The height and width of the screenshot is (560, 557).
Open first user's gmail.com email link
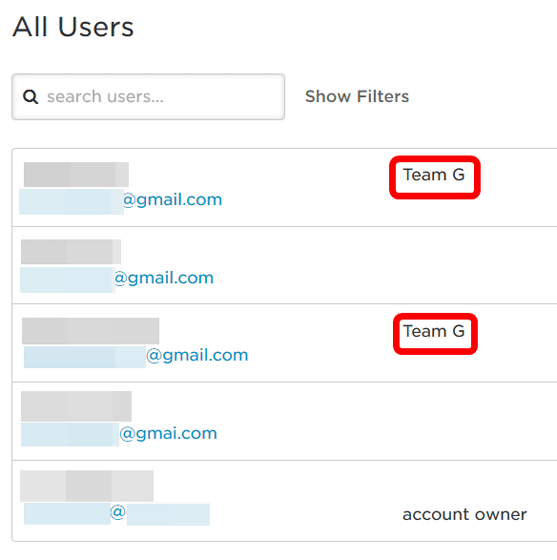pos(121,200)
